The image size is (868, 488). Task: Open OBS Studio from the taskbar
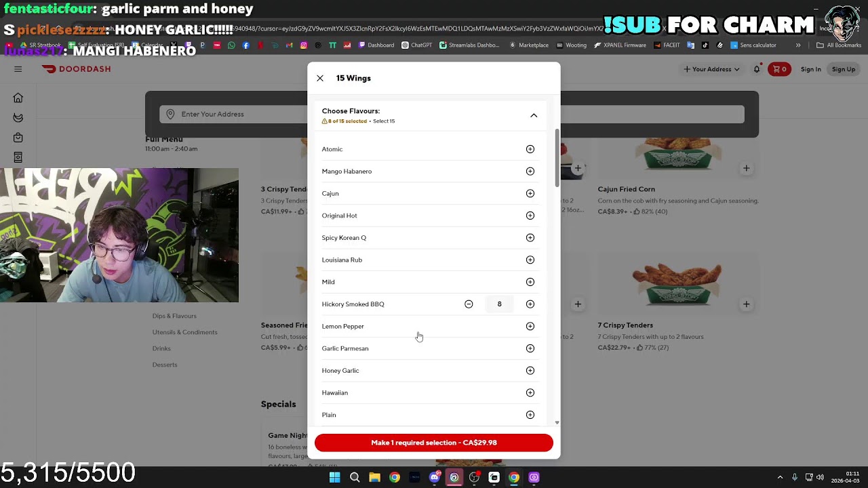coord(474,477)
